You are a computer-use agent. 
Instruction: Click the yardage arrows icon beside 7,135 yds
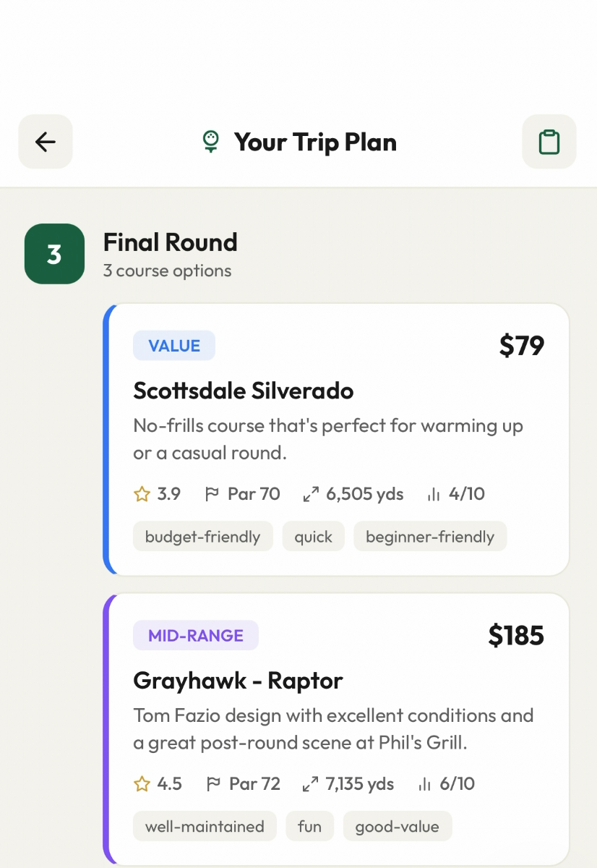[x=311, y=784]
